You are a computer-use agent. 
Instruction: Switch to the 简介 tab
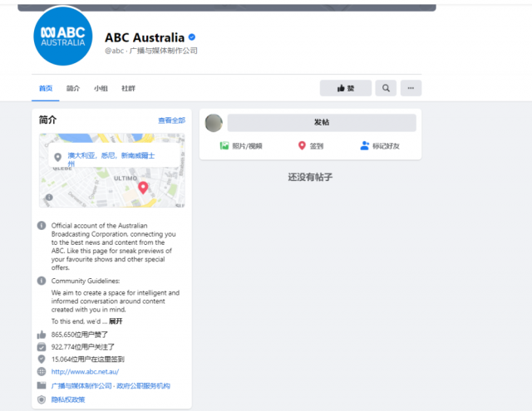pos(73,89)
